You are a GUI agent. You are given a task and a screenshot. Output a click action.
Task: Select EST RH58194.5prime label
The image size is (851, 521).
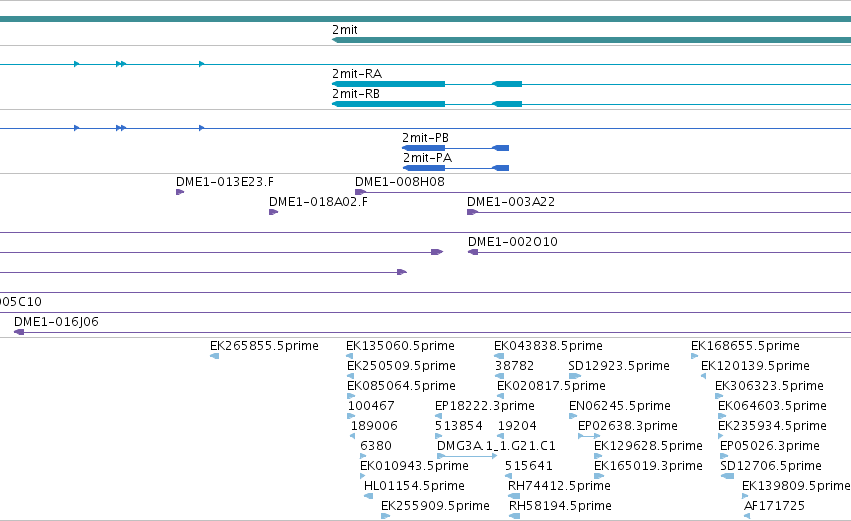560,506
